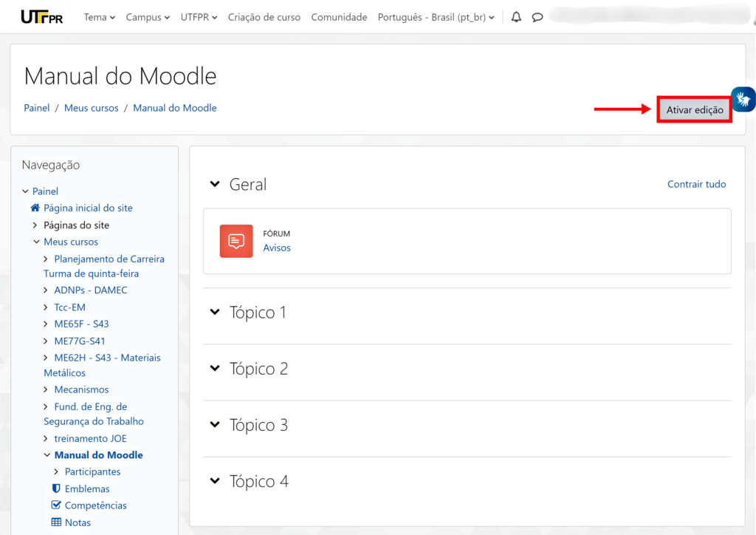Collapse the Meus cursos tree arrow
Viewport: 756px width, 535px height.
point(36,242)
